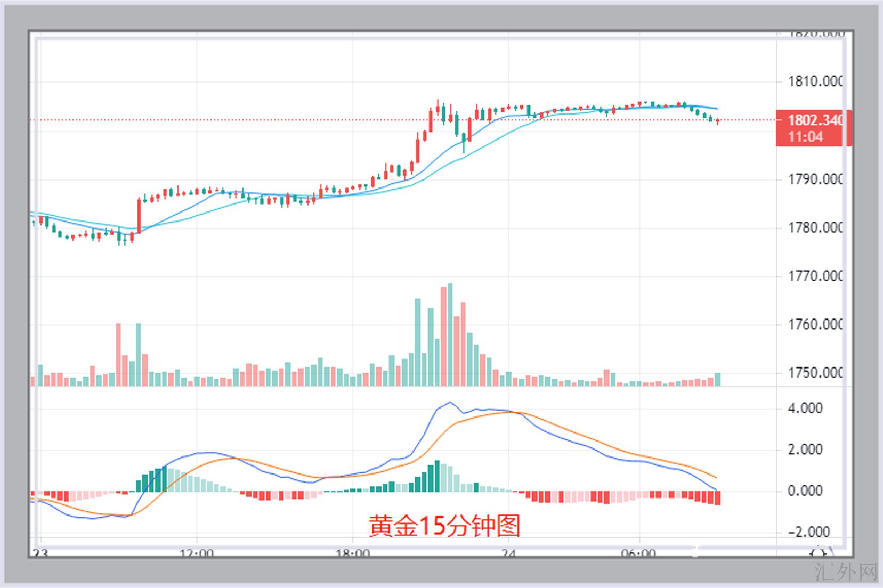Select the 24 date axis marker
Image resolution: width=883 pixels, height=588 pixels.
tap(508, 553)
